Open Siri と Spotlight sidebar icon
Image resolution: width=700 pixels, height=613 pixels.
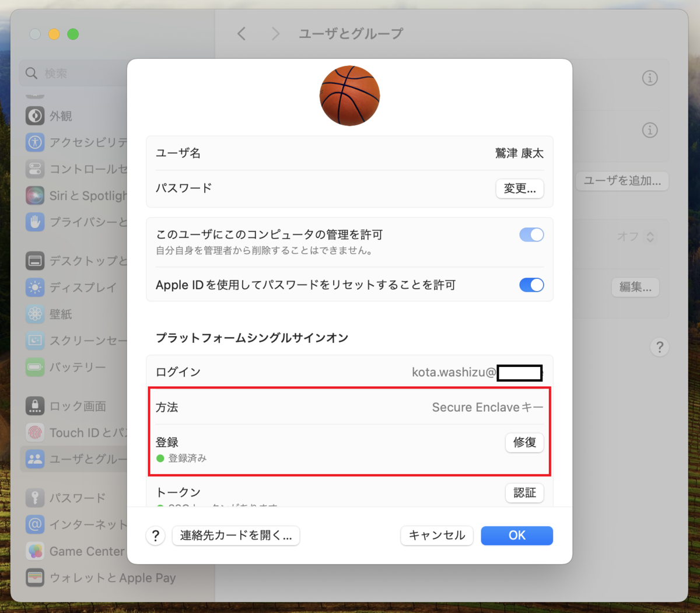[x=35, y=195]
